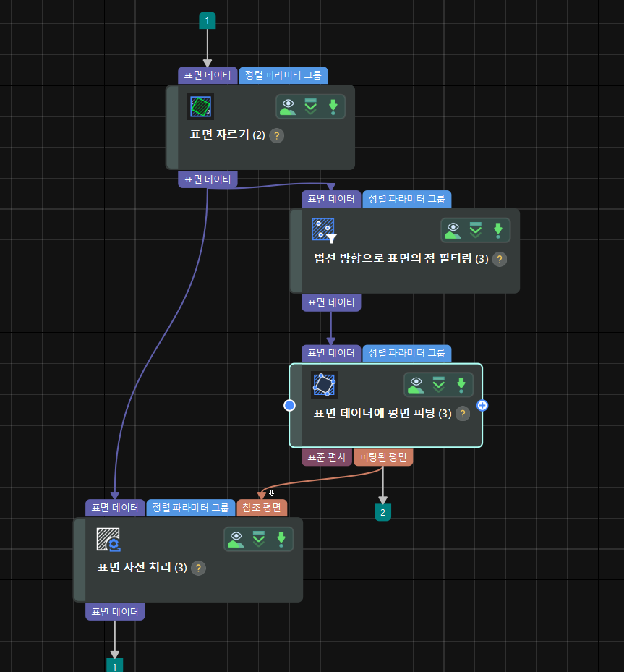
Task: Select output node 1 at bottom
Action: 115,665
